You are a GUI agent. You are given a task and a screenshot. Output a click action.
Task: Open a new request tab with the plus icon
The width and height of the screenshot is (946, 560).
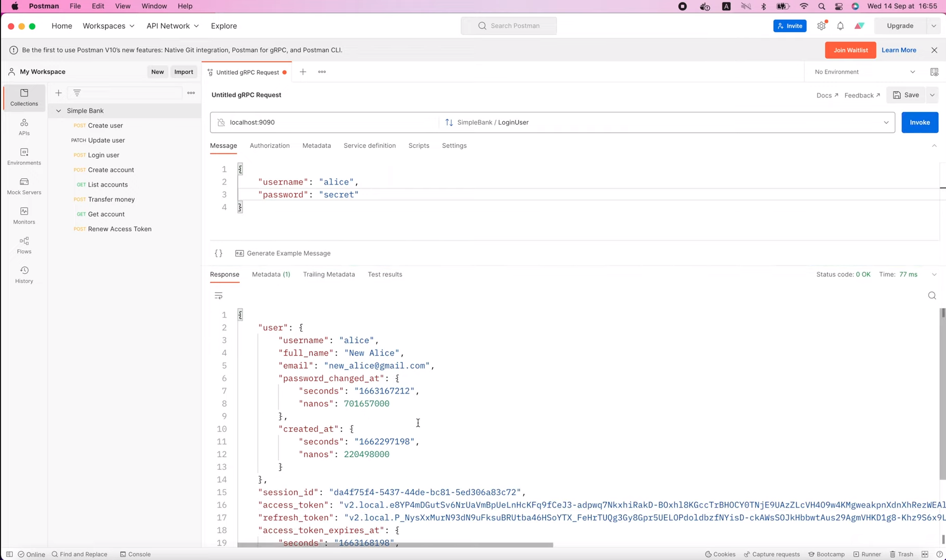point(303,72)
